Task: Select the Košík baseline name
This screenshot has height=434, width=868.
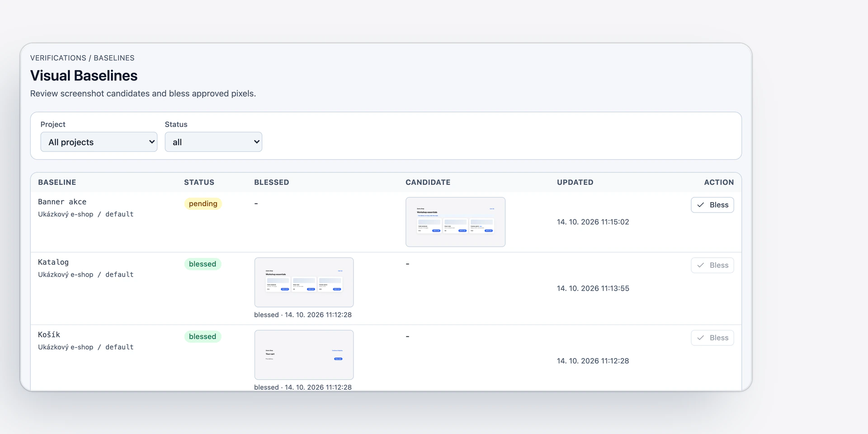Action: click(49, 335)
